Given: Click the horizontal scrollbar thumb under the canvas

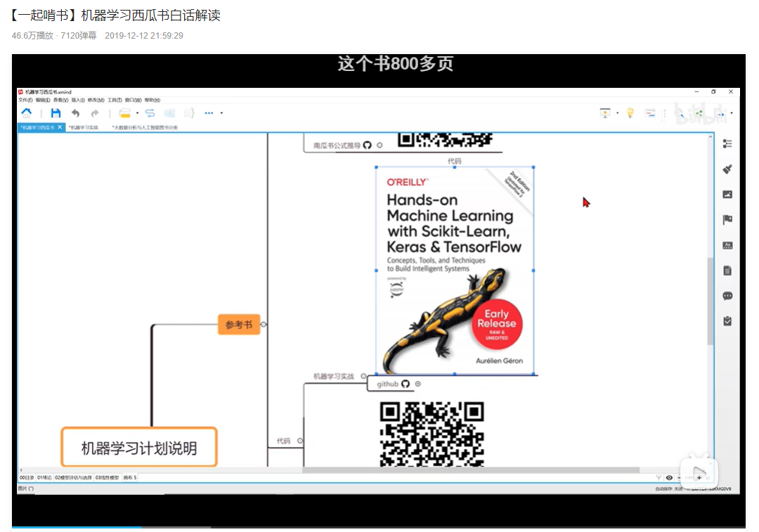Looking at the screenshot, I should [x=471, y=470].
